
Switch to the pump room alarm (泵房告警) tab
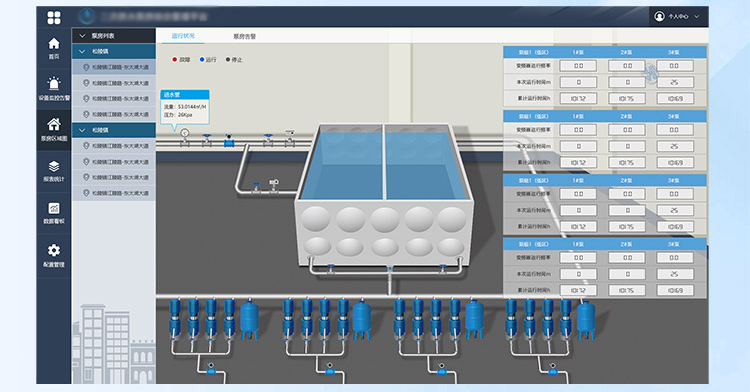click(x=244, y=36)
